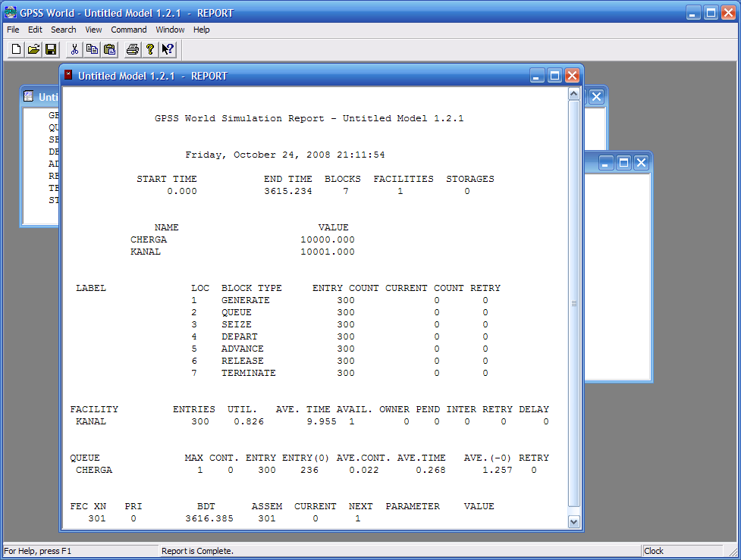Close the Untitled model window behind report
Viewport: 741px width, 560px height.
point(596,97)
